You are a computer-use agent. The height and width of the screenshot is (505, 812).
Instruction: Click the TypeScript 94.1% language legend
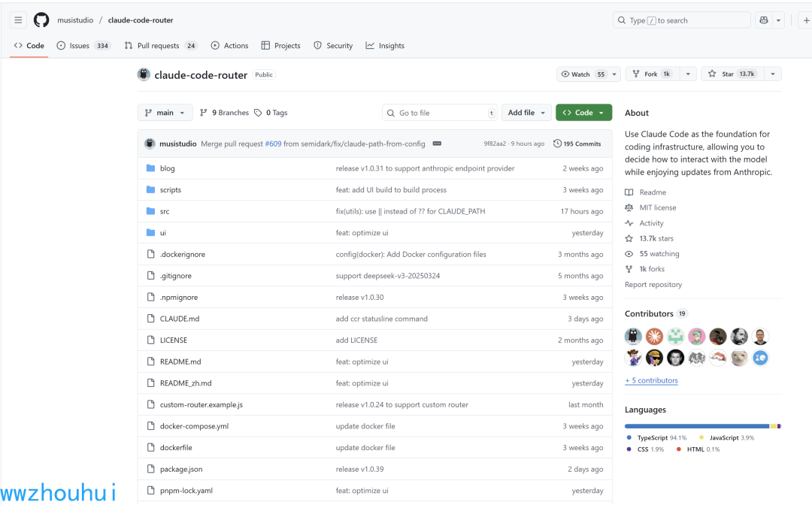coord(656,437)
